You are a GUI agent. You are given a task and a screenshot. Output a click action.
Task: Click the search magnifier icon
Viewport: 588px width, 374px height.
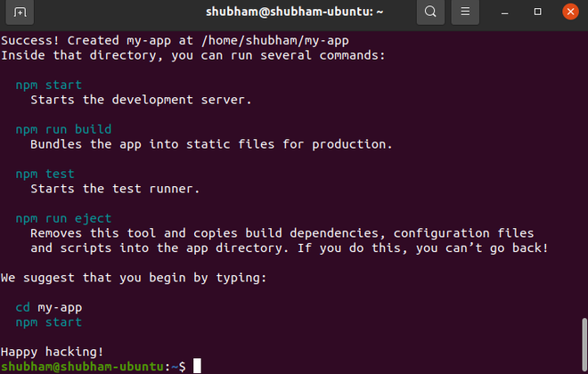(430, 12)
